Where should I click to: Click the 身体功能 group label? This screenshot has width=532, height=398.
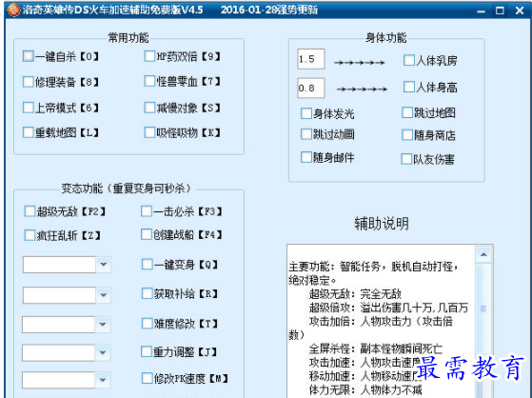tap(385, 38)
